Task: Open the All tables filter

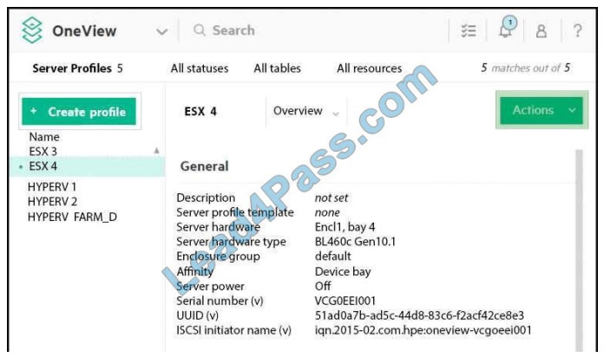Action: 277,68
